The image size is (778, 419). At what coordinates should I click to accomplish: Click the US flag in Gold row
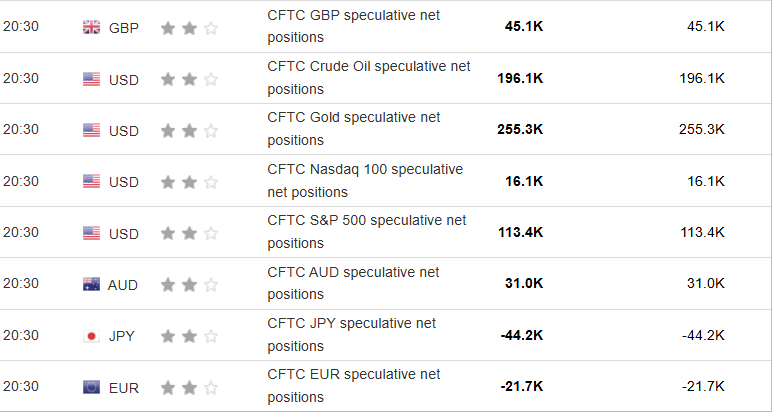[91, 130]
